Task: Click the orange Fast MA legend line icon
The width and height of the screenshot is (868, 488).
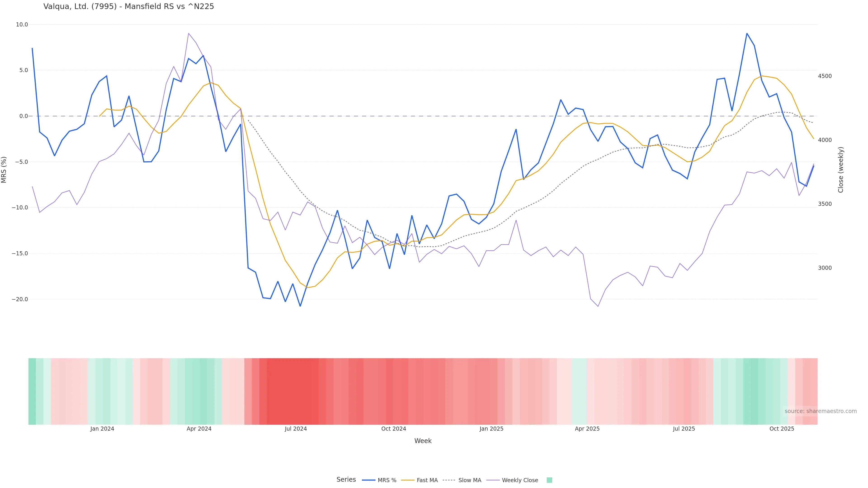Action: point(408,480)
